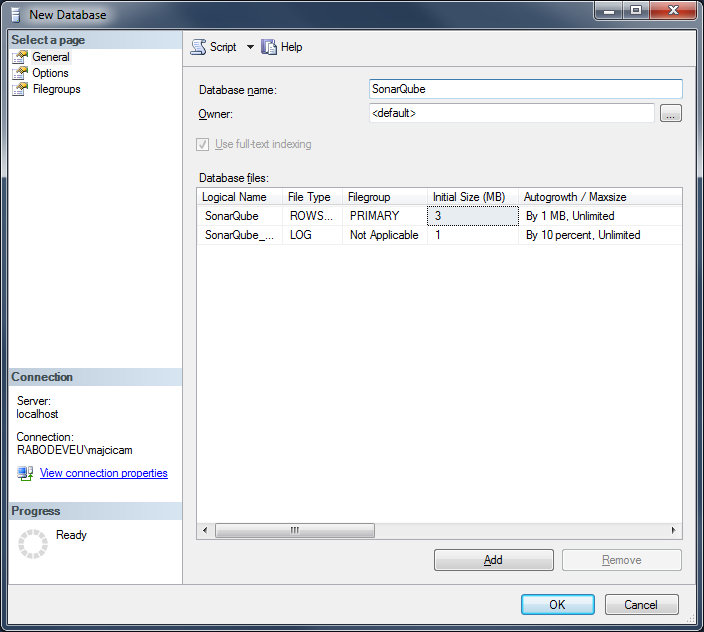Minimize the New Database window
The height and width of the screenshot is (632, 704).
pyautogui.click(x=609, y=11)
